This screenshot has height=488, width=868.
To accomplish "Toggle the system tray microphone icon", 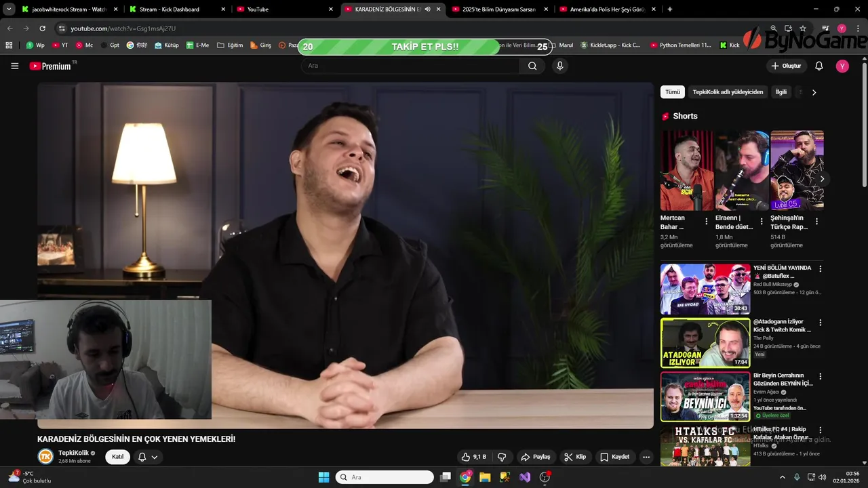I will tap(797, 477).
